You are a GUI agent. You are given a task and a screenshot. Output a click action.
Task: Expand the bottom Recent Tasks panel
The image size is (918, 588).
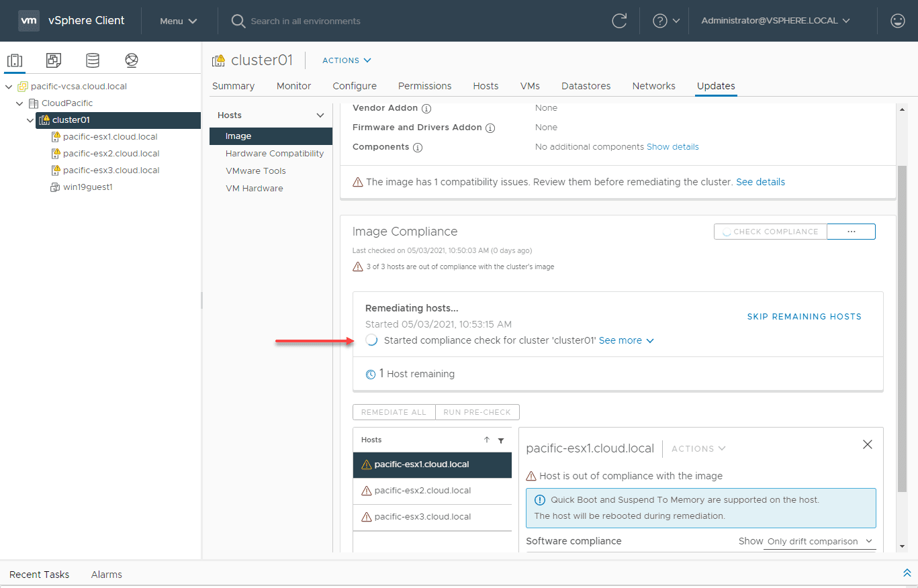pyautogui.click(x=907, y=573)
